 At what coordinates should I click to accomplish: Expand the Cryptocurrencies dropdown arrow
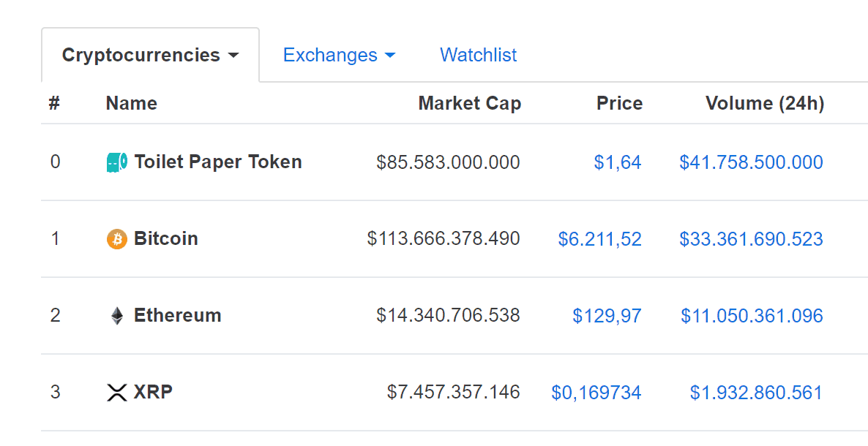tap(233, 56)
